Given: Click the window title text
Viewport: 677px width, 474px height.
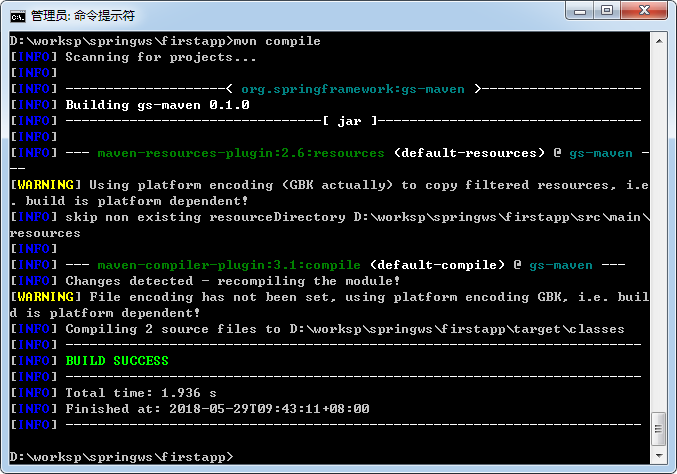Looking at the screenshot, I should 83,16.
